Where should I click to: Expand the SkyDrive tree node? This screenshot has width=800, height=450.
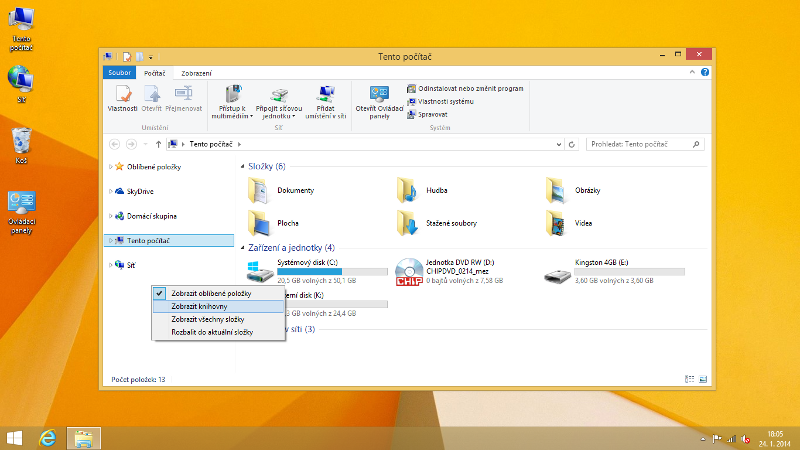[109, 191]
